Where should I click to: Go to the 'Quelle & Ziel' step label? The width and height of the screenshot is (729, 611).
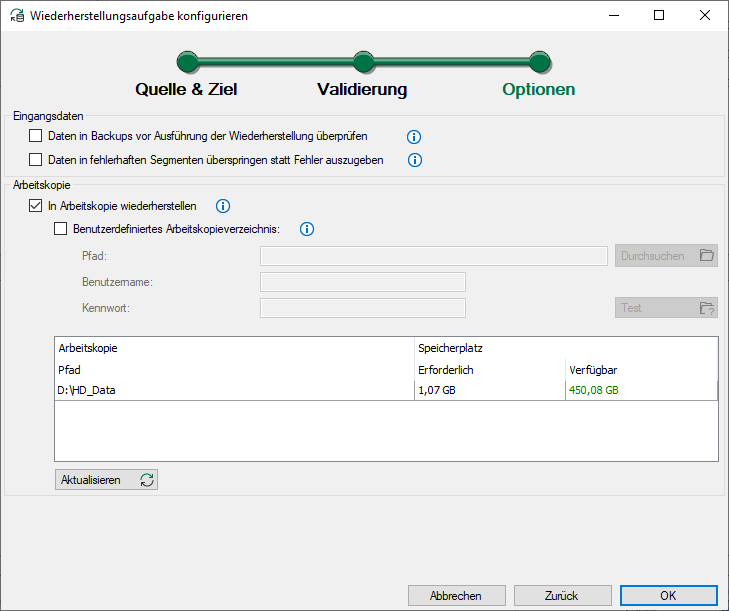(186, 90)
